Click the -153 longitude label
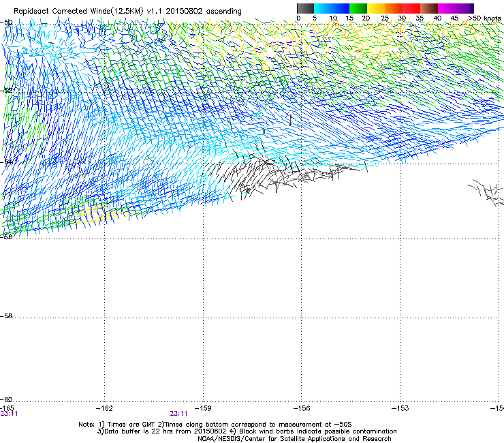The image size is (504, 443). click(x=400, y=408)
